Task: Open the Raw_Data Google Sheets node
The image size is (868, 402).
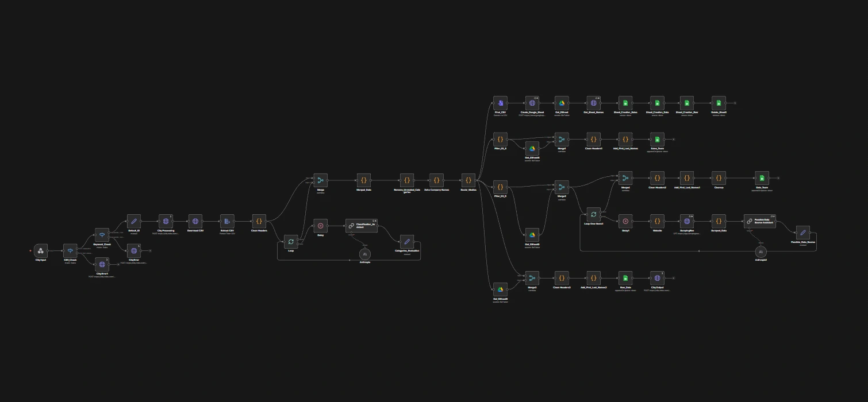Action: point(625,278)
